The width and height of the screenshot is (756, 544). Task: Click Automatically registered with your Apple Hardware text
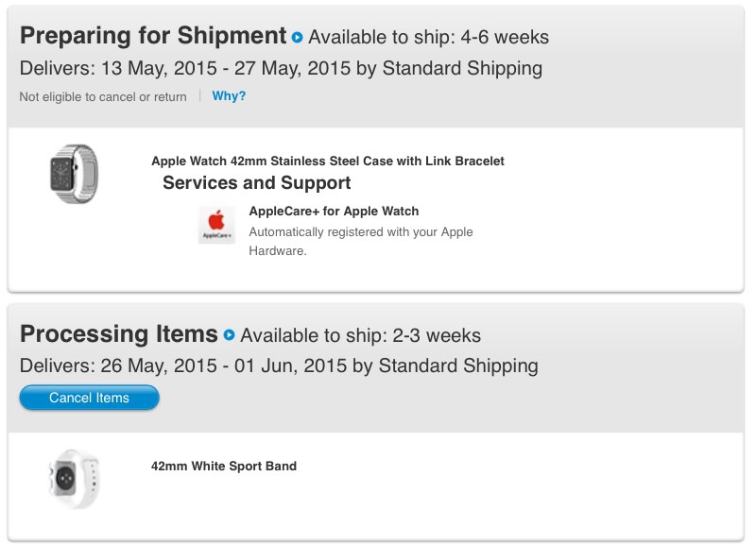click(x=361, y=242)
